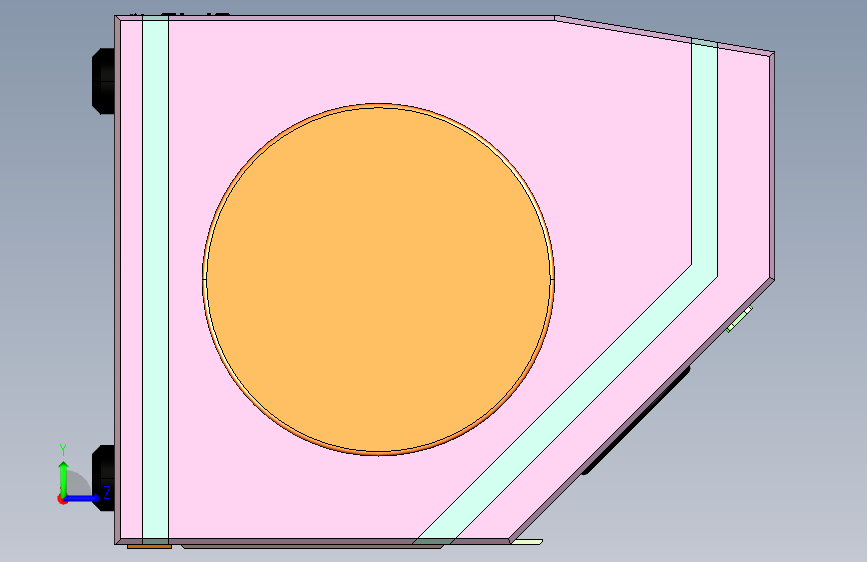Click the red origin ball of triad
The height and width of the screenshot is (562, 867).
pyautogui.click(x=62, y=499)
